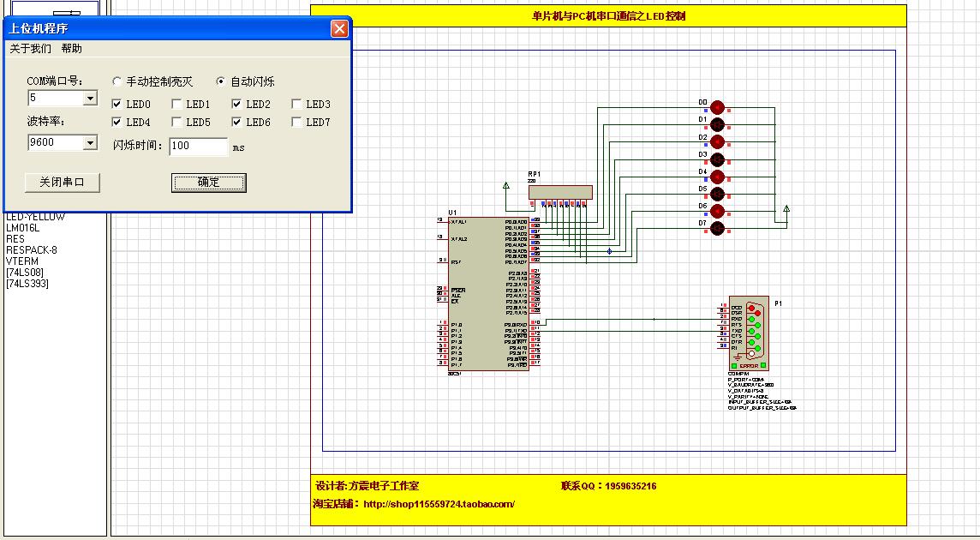Select LED D4 in the schematic
980x540 pixels.
tap(717, 177)
